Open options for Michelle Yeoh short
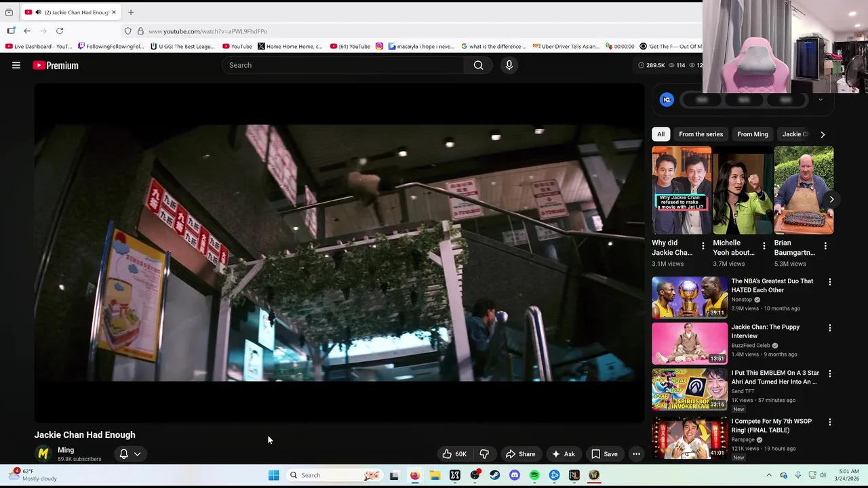The width and height of the screenshot is (868, 488). [764, 246]
